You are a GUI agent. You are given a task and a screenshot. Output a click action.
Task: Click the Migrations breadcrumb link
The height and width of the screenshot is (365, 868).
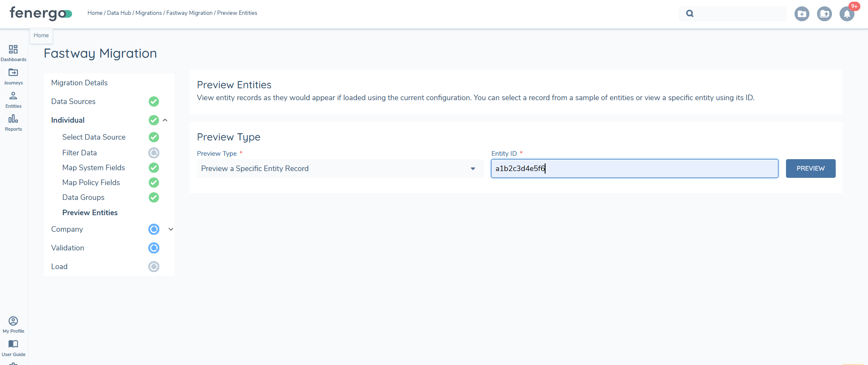[149, 13]
